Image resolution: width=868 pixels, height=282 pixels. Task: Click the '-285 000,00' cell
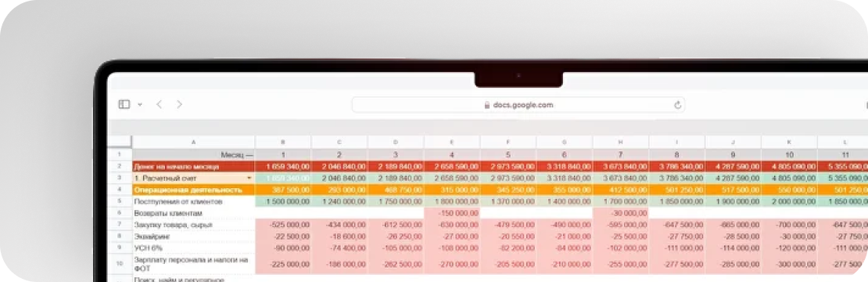[733, 264]
